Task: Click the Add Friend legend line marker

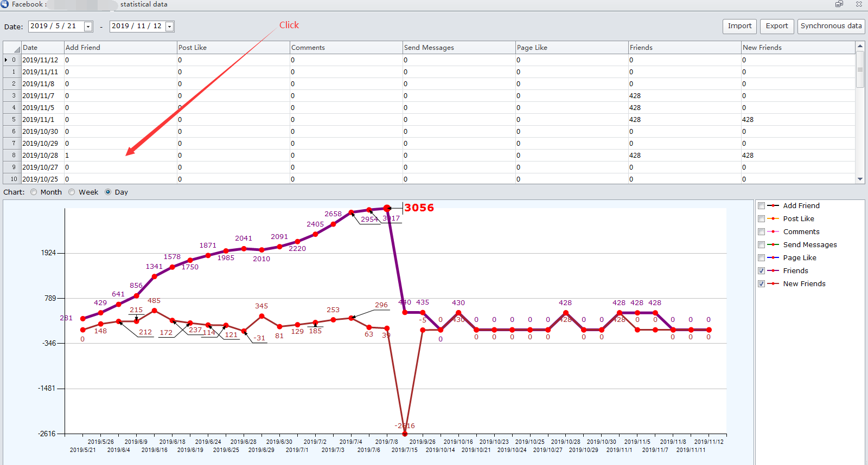Action: point(773,206)
